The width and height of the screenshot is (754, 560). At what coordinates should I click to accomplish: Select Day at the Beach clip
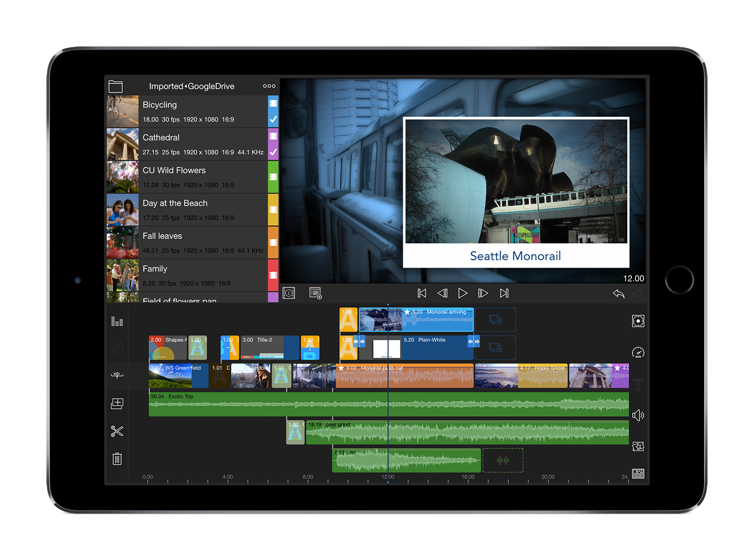[193, 210]
